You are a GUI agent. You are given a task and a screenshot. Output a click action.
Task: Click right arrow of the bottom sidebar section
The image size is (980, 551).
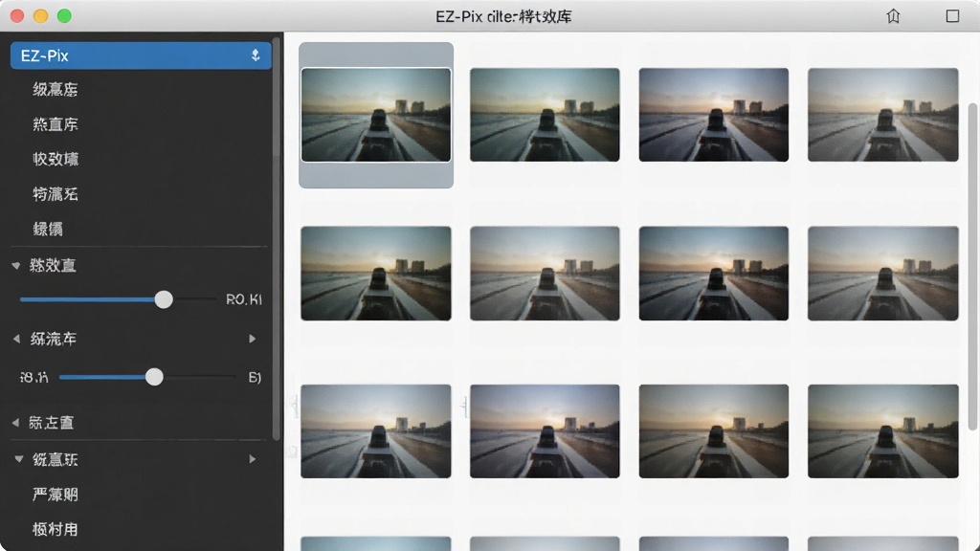click(x=253, y=459)
